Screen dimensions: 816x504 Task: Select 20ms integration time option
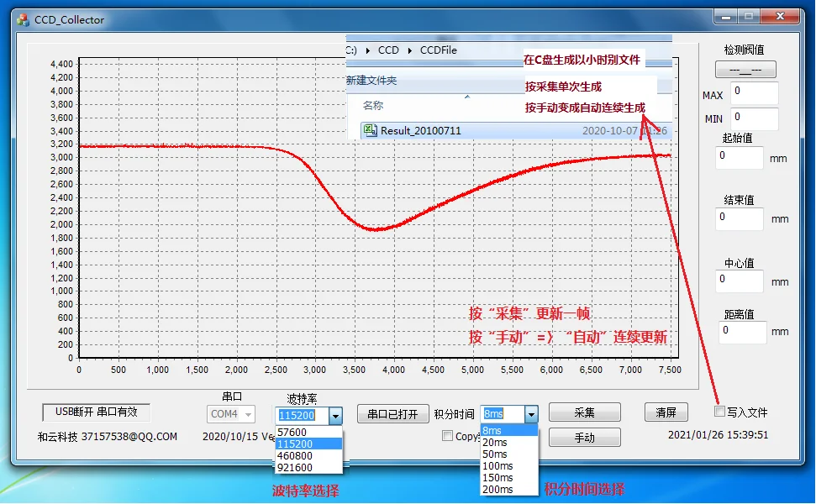[509, 442]
